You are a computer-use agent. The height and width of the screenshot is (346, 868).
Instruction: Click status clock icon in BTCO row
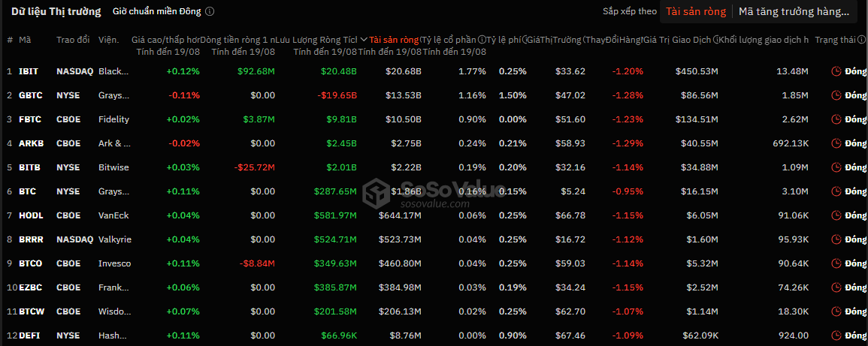836,263
